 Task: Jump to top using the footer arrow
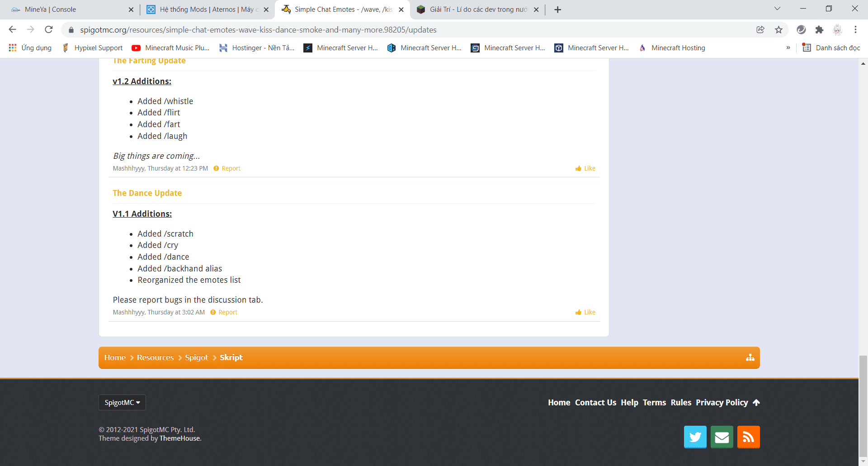pos(756,403)
